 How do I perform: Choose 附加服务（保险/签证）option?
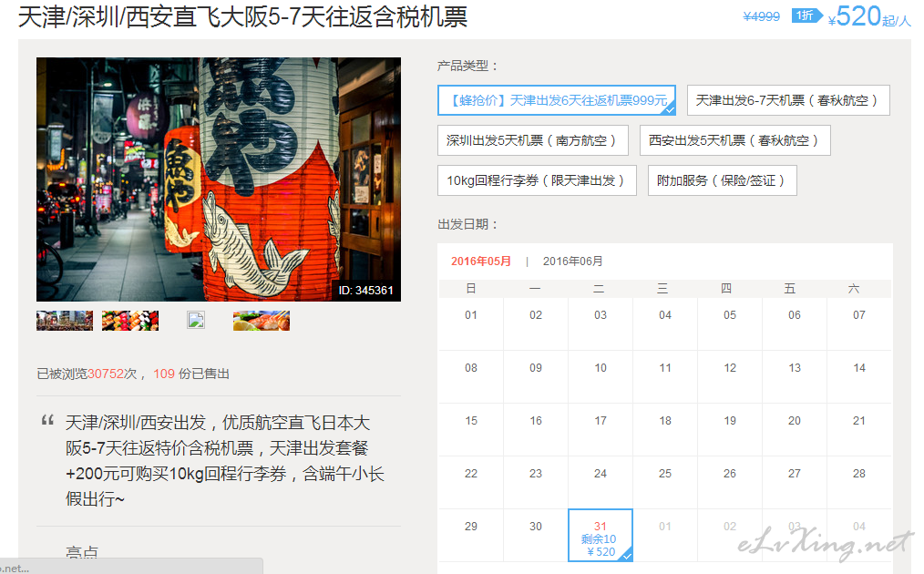[x=722, y=180]
